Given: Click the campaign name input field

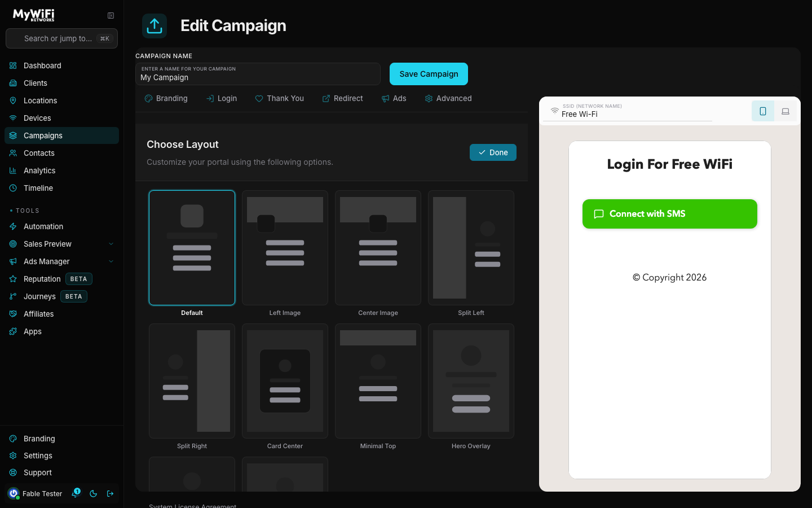Looking at the screenshot, I should pos(258,74).
